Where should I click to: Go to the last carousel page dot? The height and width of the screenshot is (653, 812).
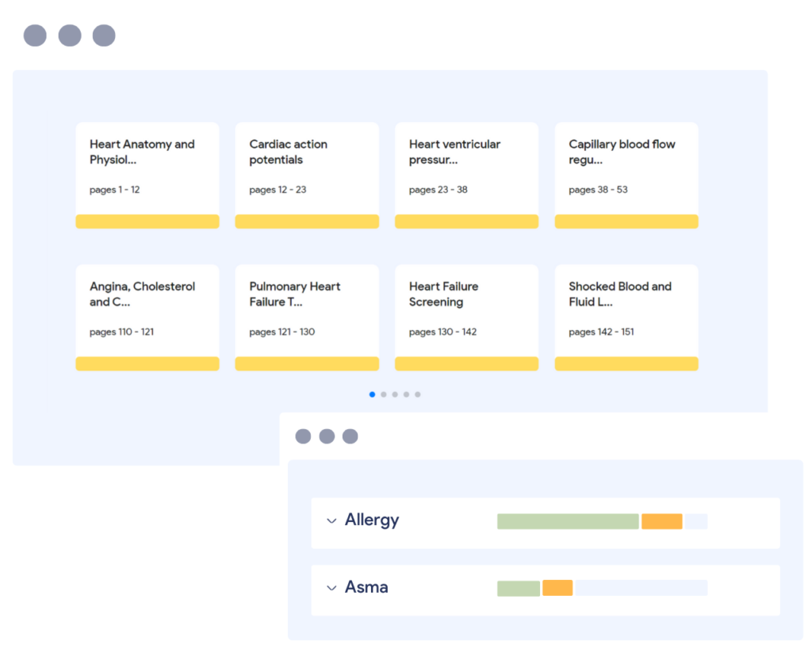point(418,394)
